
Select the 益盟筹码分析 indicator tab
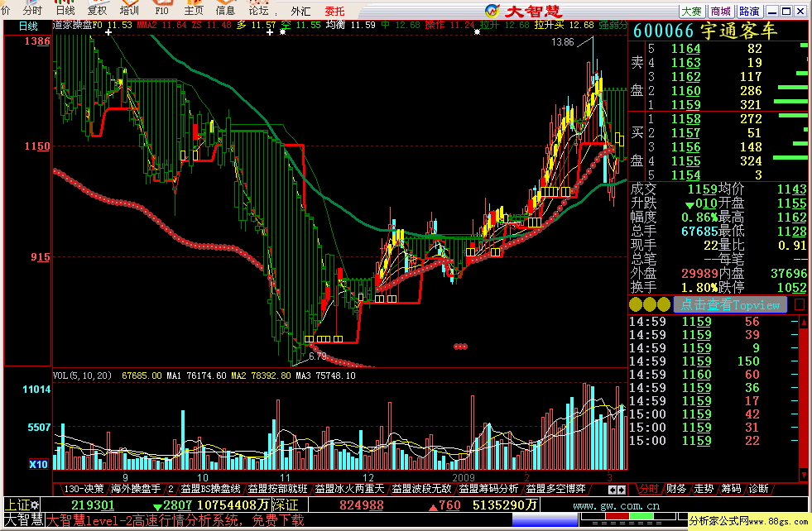(488, 489)
